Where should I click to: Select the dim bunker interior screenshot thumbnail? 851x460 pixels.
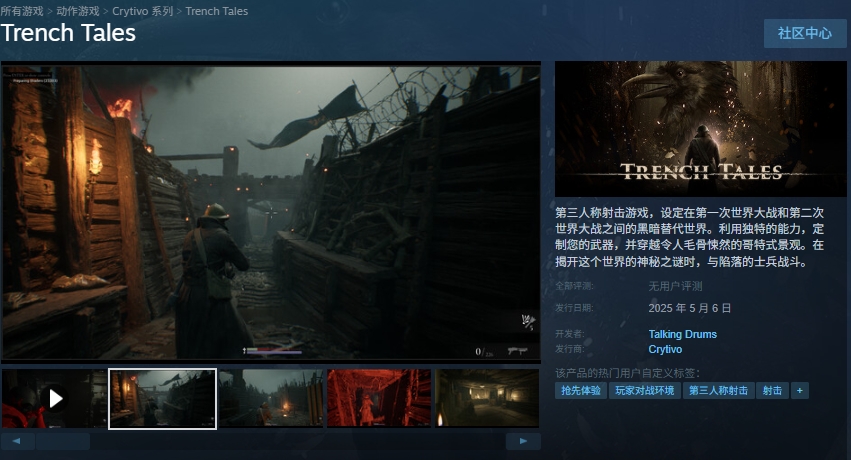[x=487, y=399]
